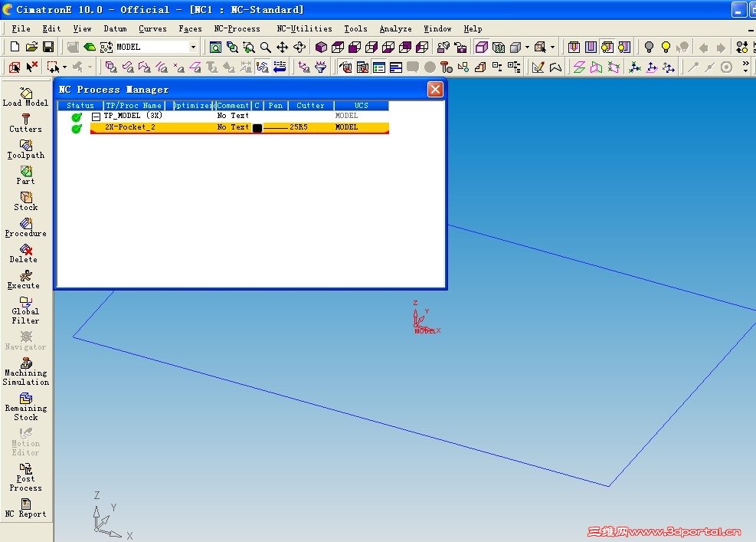756x542 pixels.
Task: Click the camera snapshot view icon
Action: (x=460, y=47)
